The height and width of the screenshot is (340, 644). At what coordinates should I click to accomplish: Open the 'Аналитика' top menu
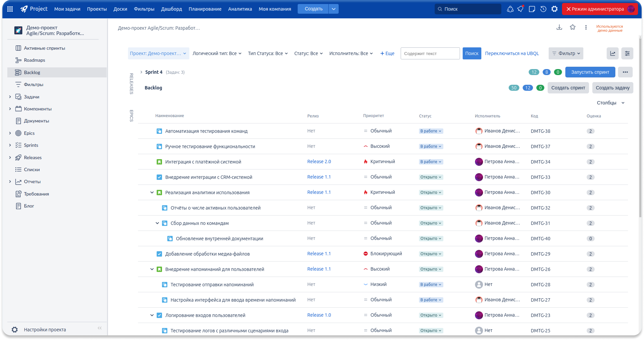pos(240,9)
